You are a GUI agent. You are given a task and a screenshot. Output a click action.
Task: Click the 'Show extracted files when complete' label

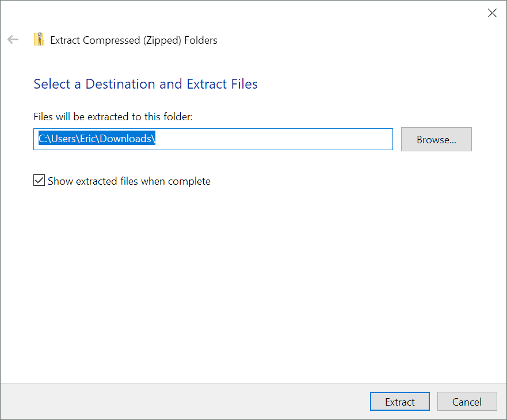[129, 181]
